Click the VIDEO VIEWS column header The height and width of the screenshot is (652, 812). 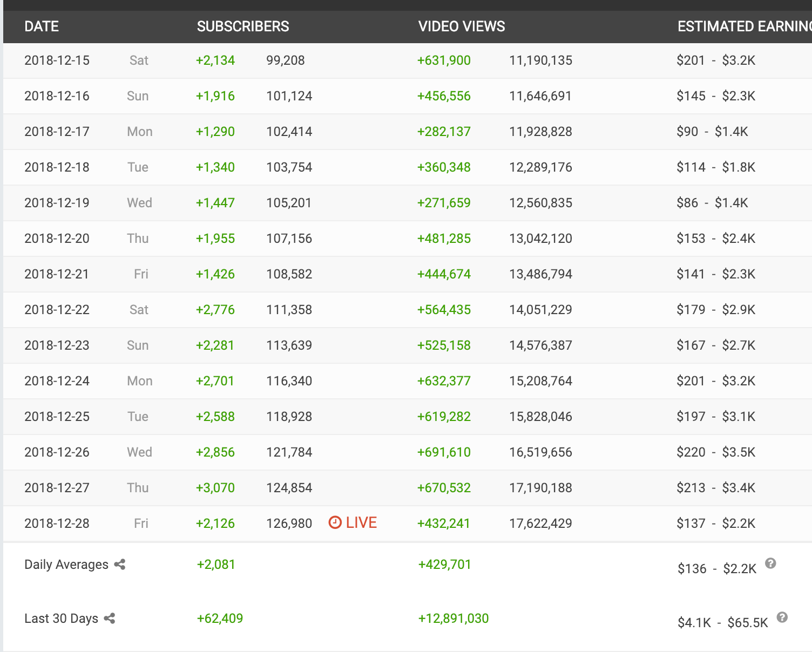coord(462,26)
